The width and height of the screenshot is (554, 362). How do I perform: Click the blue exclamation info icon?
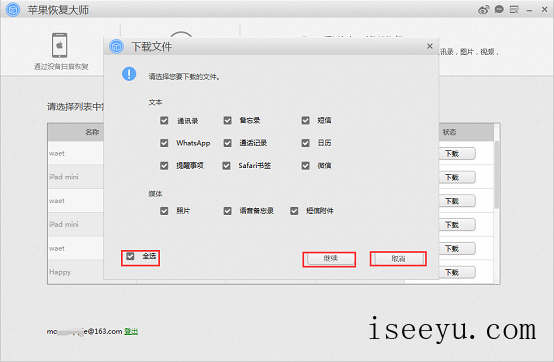tap(129, 74)
